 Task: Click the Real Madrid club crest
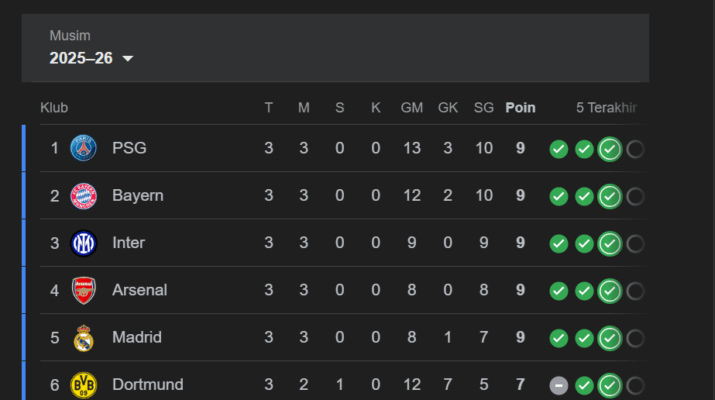(x=84, y=338)
